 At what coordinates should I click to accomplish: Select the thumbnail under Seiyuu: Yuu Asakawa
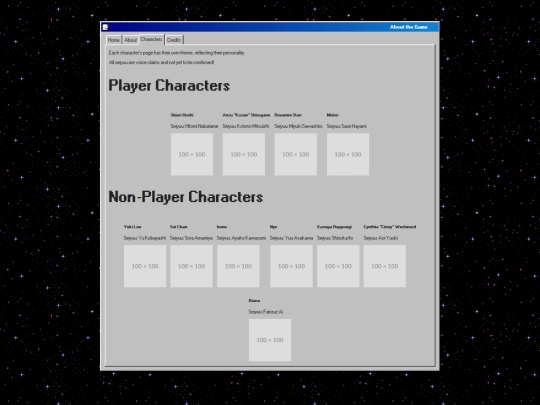click(291, 266)
